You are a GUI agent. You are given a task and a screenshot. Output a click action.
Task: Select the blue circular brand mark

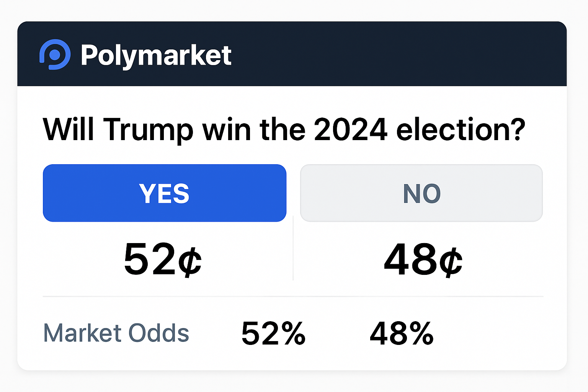(55, 55)
